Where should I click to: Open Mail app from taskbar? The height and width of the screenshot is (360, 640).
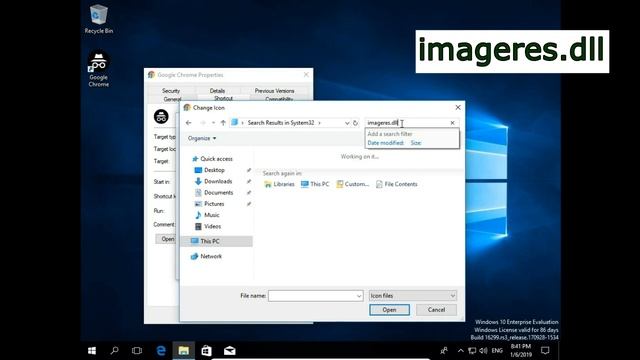pyautogui.click(x=229, y=351)
